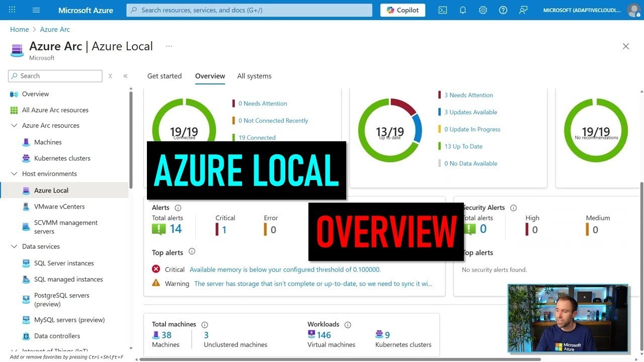Collapse the Host environments group
The height and width of the screenshot is (362, 644).
pyautogui.click(x=14, y=174)
